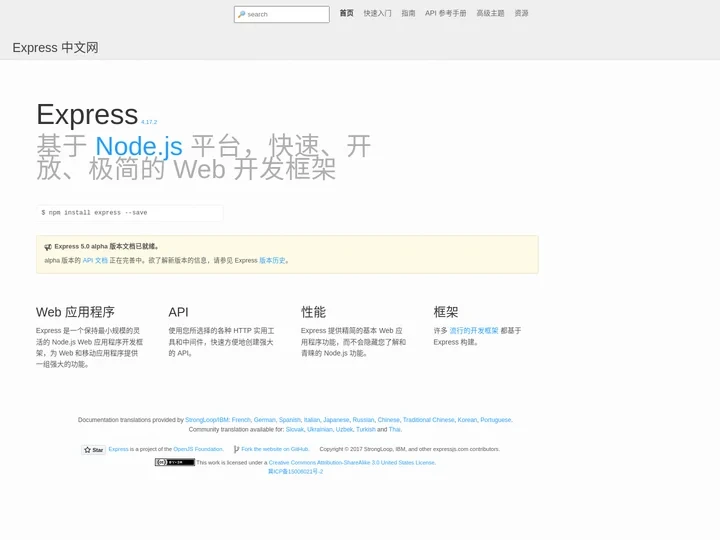Switch to Portuguese translation
This screenshot has width=720, height=540.
pos(495,420)
